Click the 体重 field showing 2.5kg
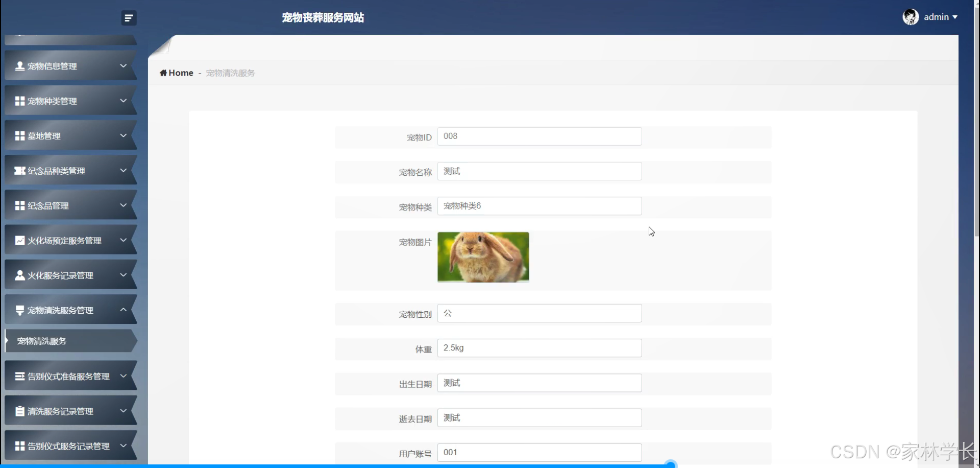This screenshot has height=468, width=980. point(540,348)
